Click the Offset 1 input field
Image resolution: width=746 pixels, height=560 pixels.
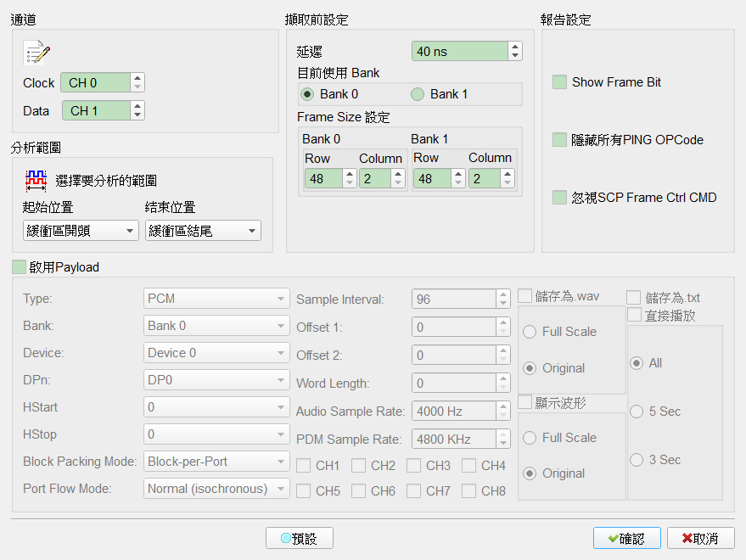pos(454,328)
